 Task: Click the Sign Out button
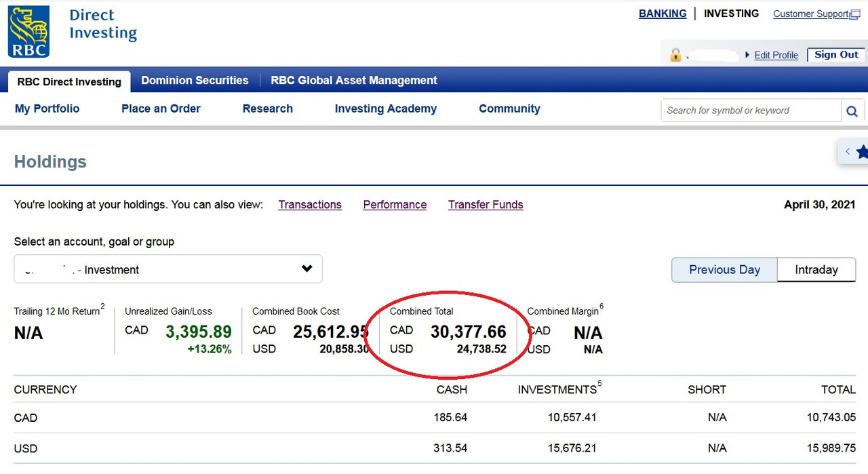click(x=836, y=55)
